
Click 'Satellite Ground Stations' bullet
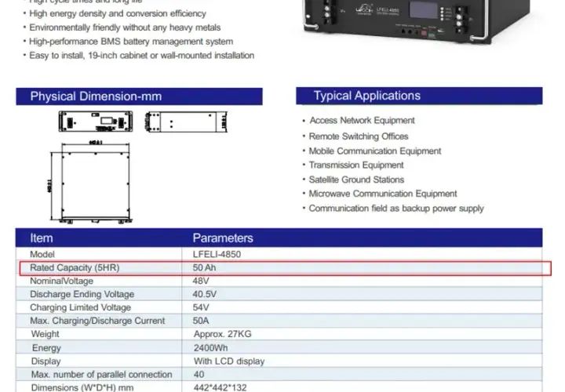pyautogui.click(x=356, y=180)
